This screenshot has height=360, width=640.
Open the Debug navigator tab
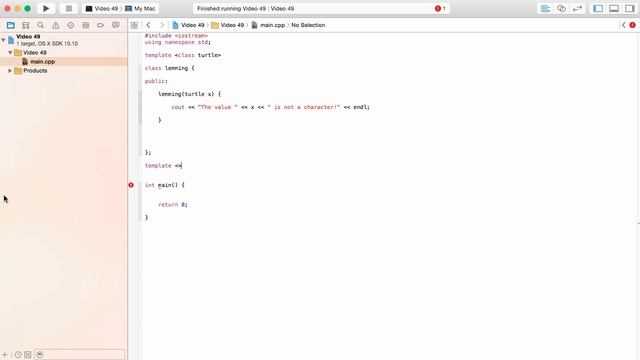click(x=86, y=25)
